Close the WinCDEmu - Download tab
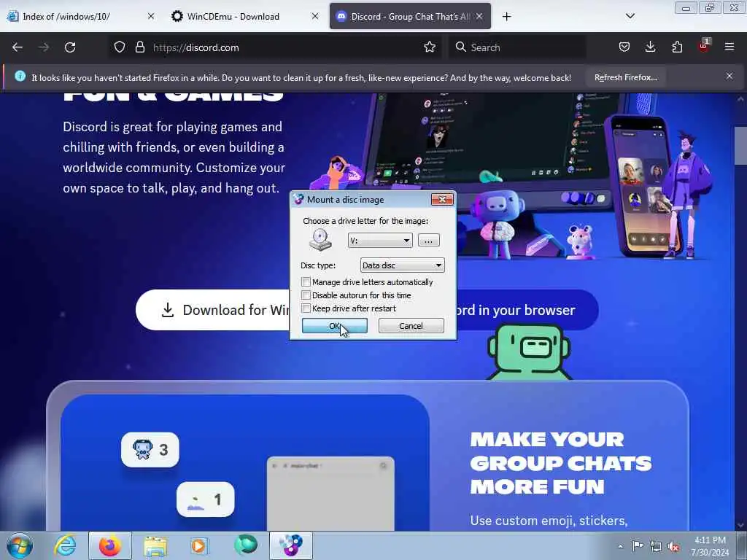The width and height of the screenshot is (747, 560). 315,17
